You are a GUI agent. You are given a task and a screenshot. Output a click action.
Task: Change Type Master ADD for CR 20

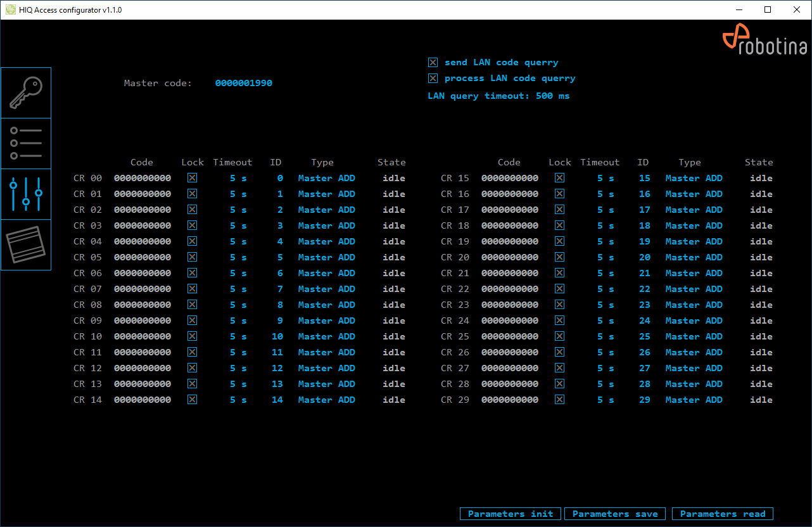point(694,257)
